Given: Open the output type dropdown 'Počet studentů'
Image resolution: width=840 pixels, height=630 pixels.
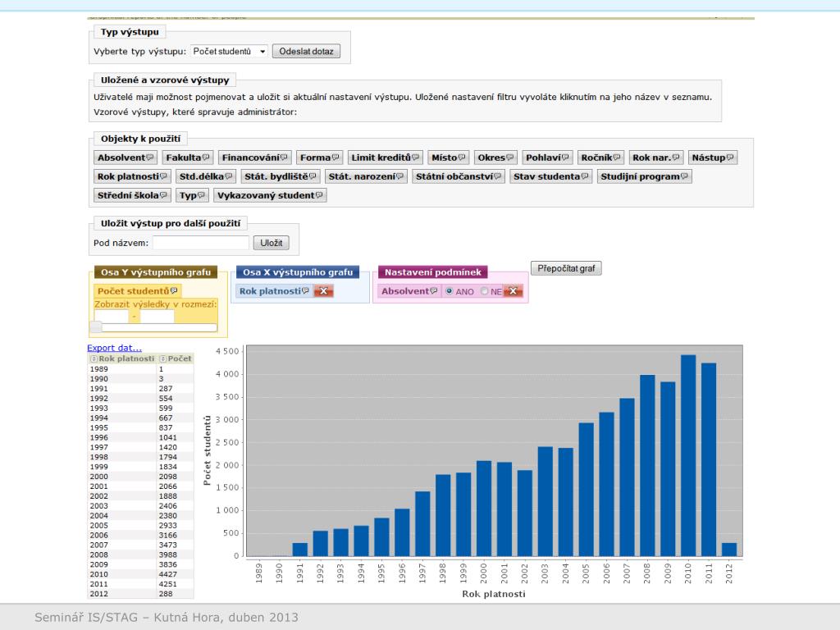Looking at the screenshot, I should coord(229,52).
